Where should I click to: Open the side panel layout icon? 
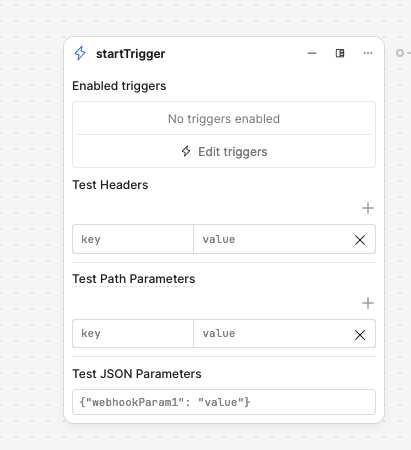click(x=340, y=53)
